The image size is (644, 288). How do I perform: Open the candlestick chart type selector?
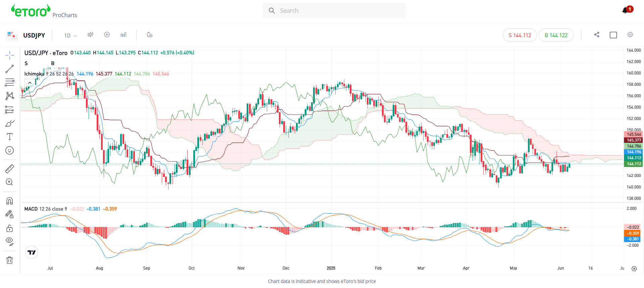(x=91, y=35)
